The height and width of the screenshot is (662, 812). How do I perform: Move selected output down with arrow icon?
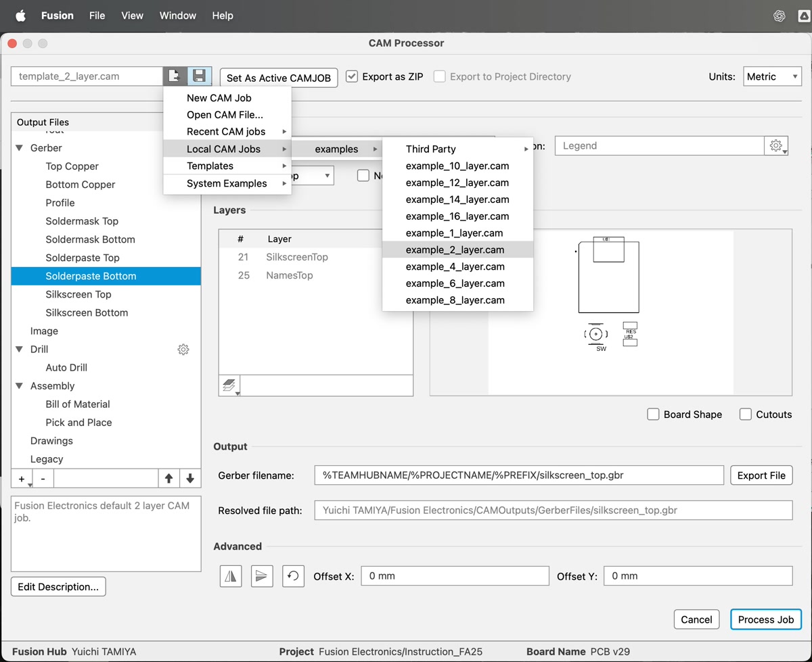(x=190, y=478)
